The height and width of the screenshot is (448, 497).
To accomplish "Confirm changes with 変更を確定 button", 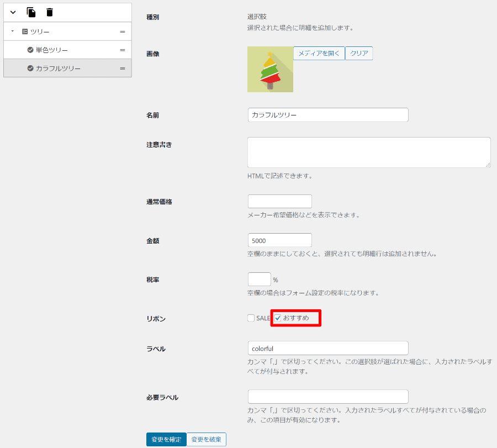I will tap(166, 440).
